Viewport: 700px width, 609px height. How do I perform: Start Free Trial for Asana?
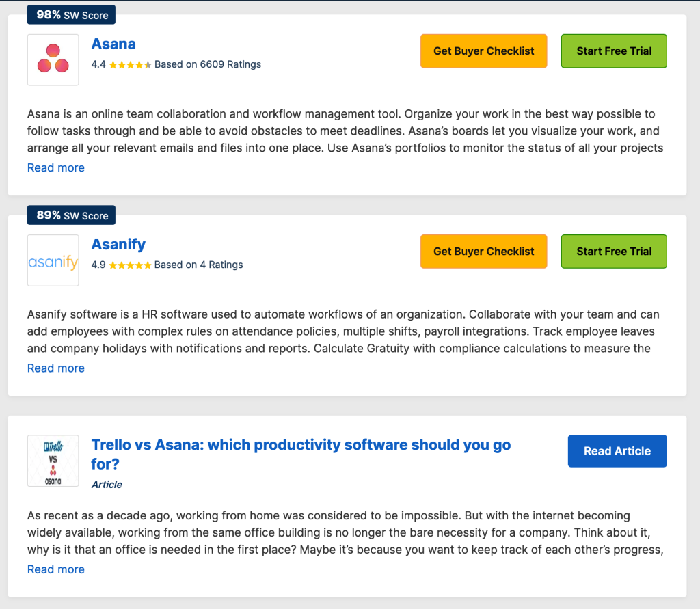point(614,51)
